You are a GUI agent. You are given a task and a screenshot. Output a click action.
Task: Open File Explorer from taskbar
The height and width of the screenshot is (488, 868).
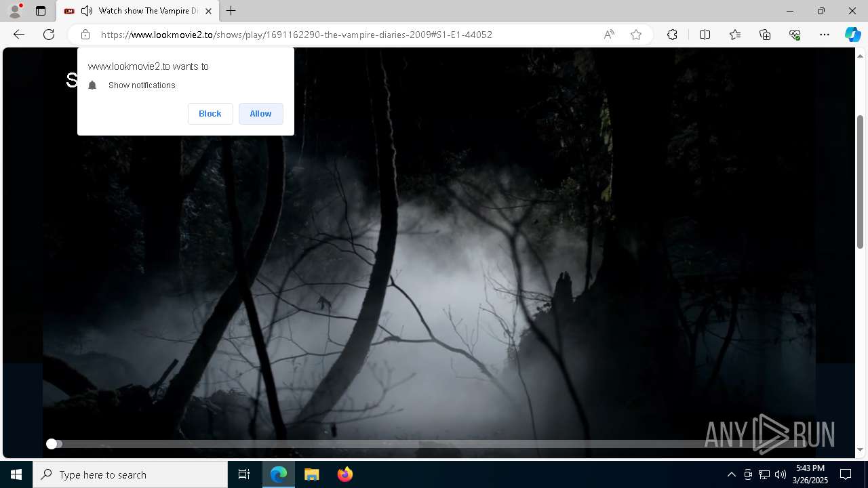(311, 474)
